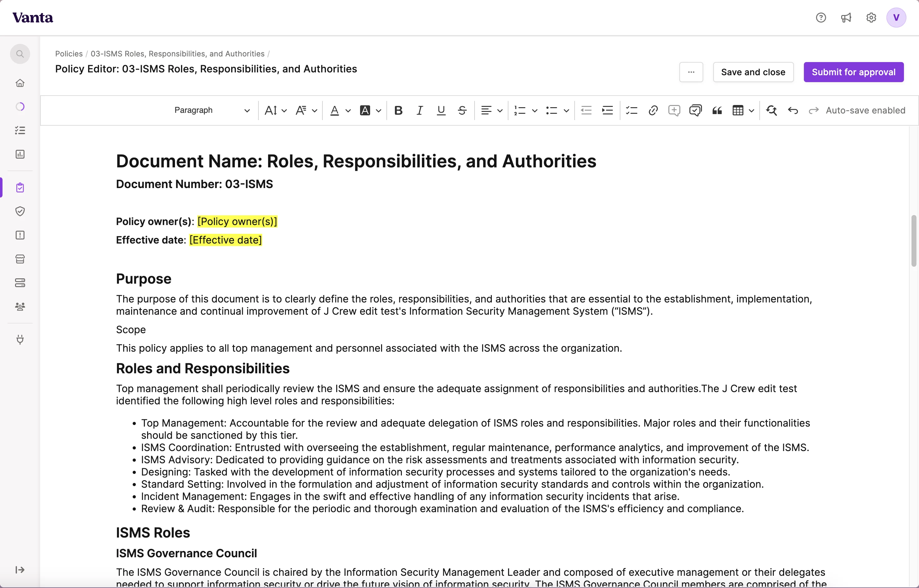Click Save and close
The height and width of the screenshot is (588, 919).
[753, 72]
